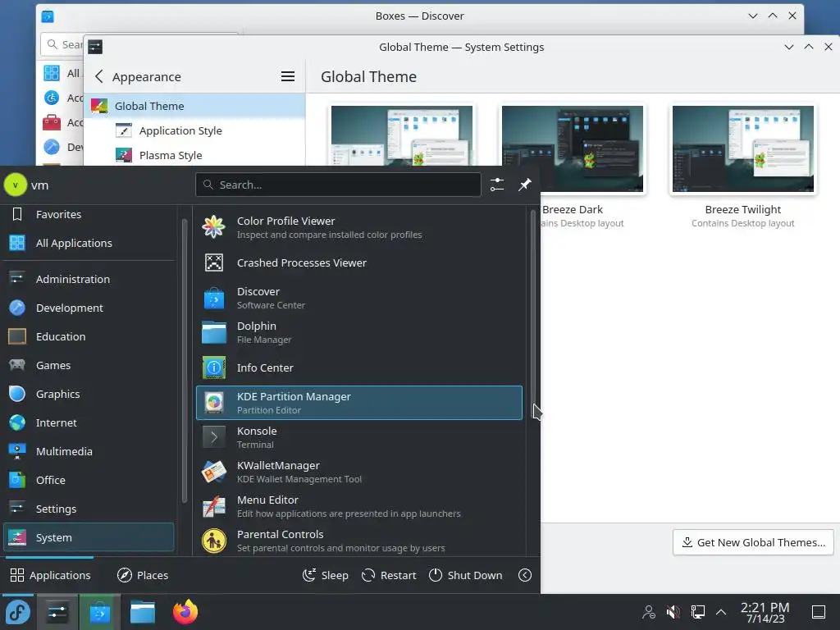Screen dimensions: 840x630
Task: Open Color Profile Viewer from the launcher
Action: point(359,228)
